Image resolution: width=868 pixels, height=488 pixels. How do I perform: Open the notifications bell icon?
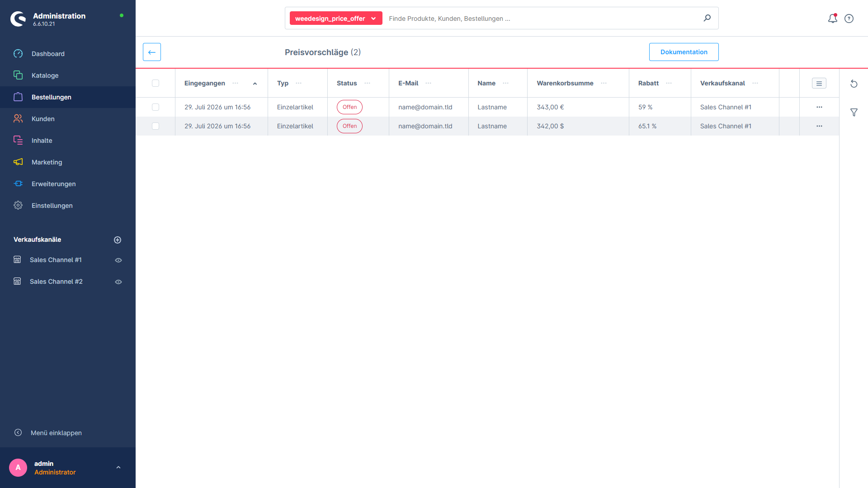click(832, 19)
